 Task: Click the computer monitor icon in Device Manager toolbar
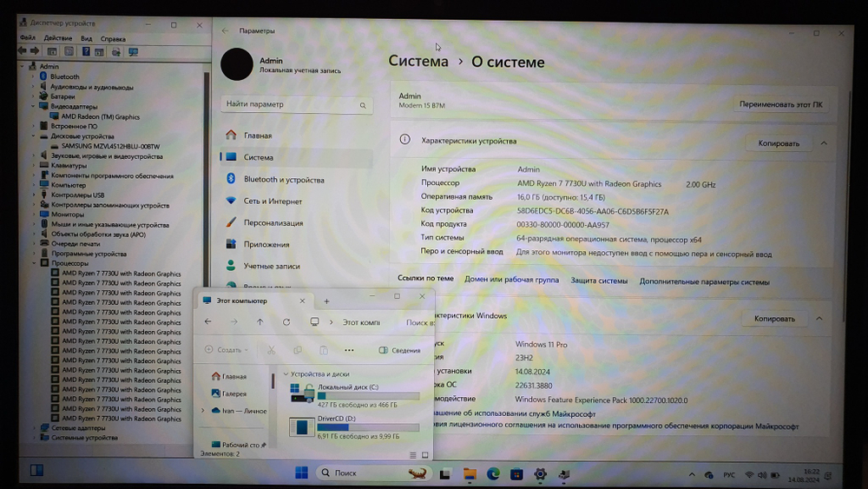coord(133,51)
